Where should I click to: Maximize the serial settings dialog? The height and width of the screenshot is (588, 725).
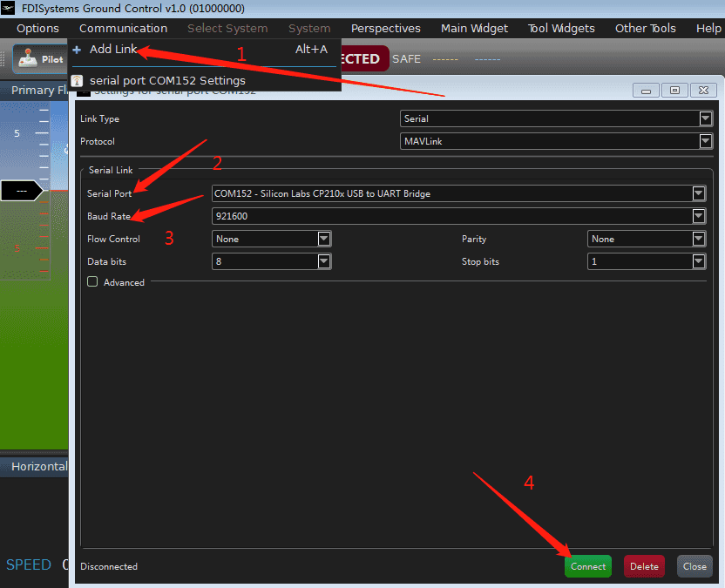click(x=674, y=90)
